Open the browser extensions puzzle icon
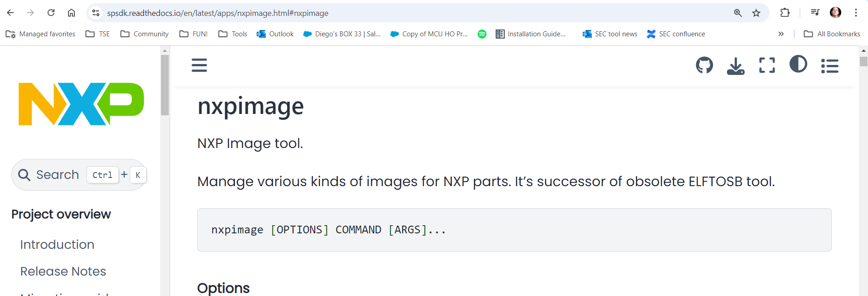868x296 pixels. 785,13
